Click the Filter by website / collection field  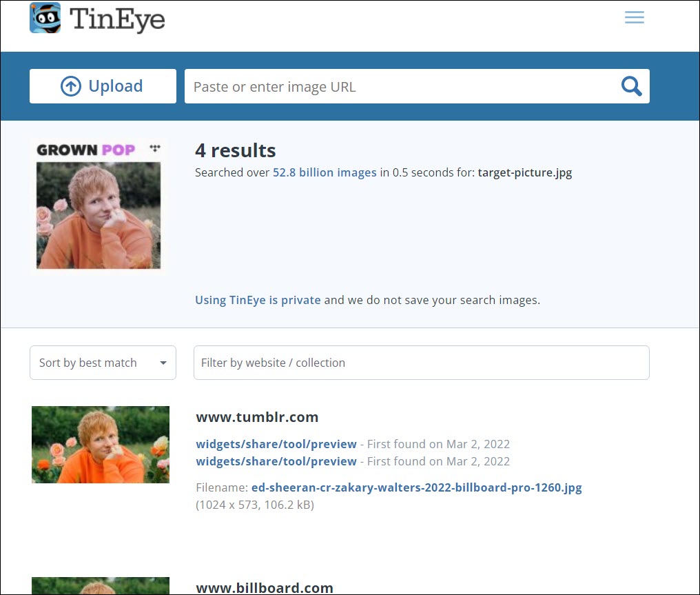422,363
